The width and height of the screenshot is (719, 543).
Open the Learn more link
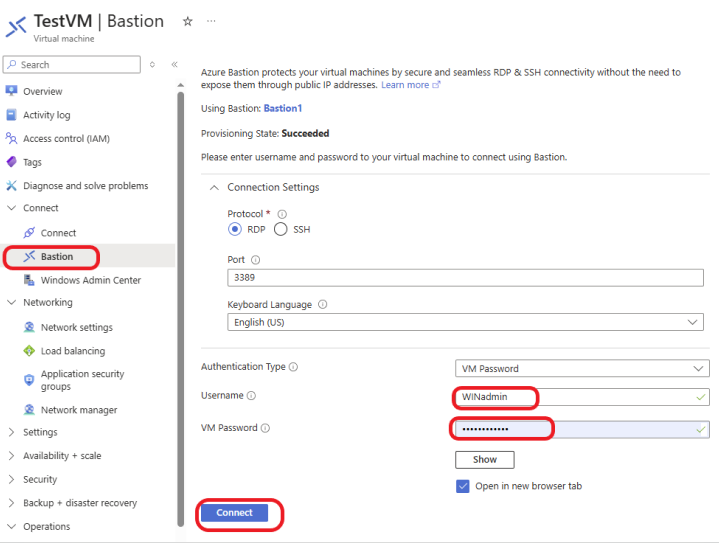(x=410, y=85)
